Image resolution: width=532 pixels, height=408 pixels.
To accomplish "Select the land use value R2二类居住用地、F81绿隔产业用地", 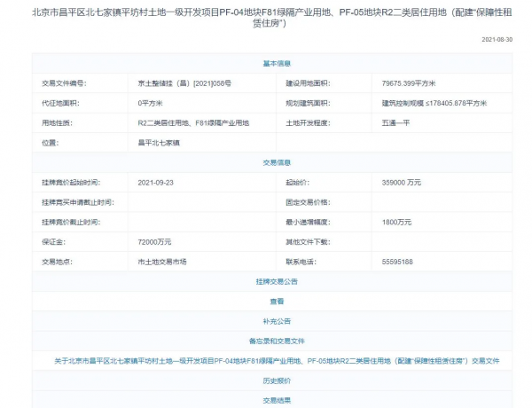I will [x=193, y=123].
